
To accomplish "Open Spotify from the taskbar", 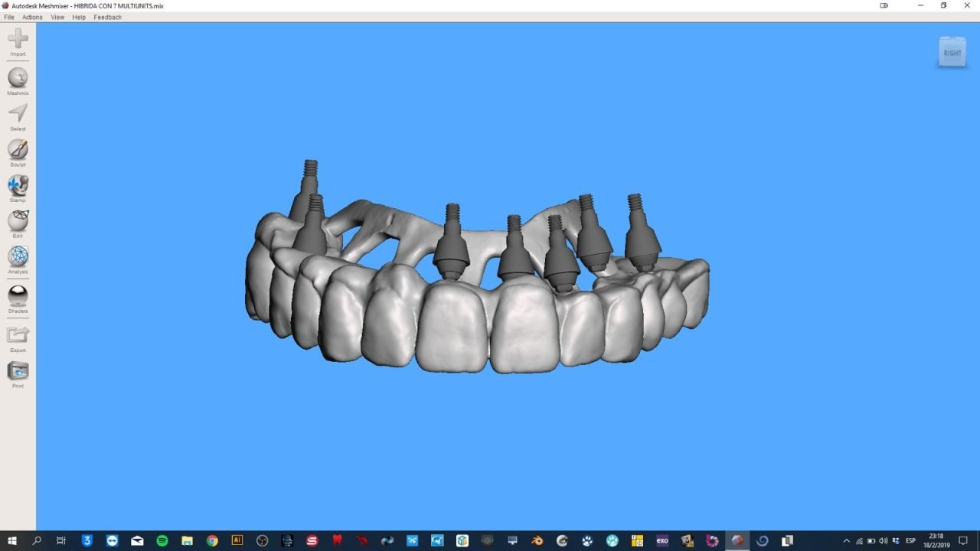I will click(162, 540).
